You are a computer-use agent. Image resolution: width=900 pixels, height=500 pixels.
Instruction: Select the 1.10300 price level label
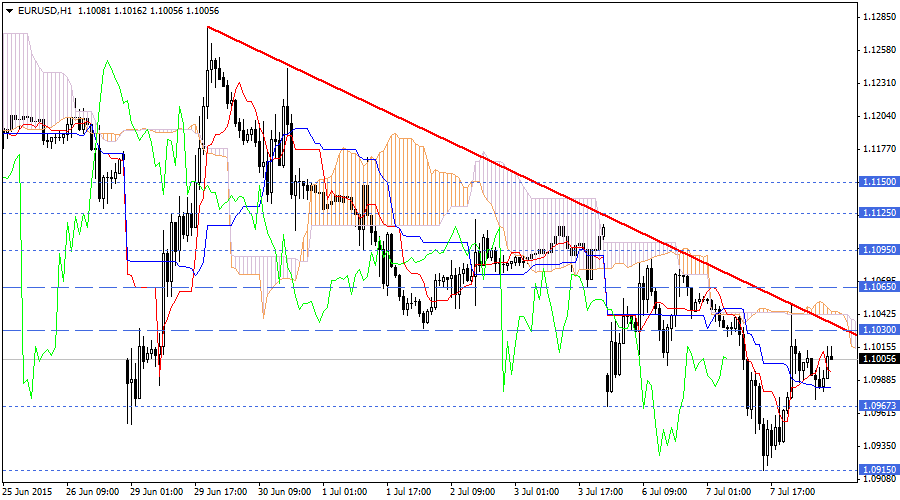click(879, 330)
